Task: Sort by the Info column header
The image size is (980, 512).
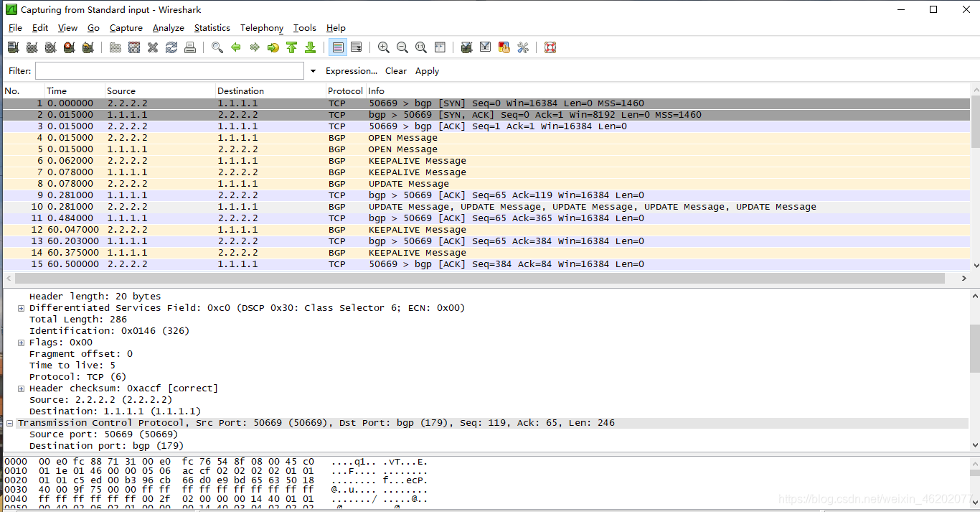Action: [667, 91]
